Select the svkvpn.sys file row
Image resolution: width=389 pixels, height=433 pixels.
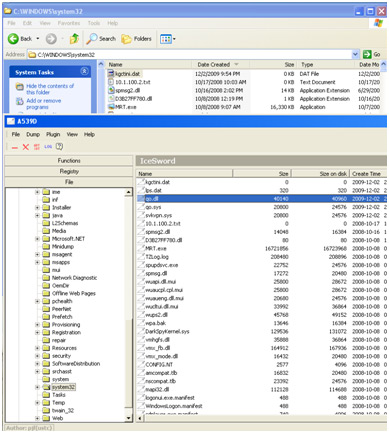262,215
